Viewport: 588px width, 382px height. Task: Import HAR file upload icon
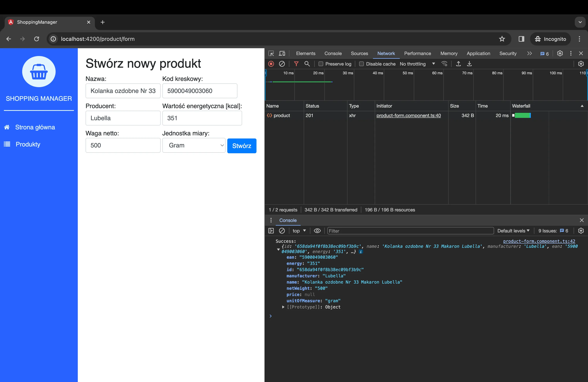[458, 64]
